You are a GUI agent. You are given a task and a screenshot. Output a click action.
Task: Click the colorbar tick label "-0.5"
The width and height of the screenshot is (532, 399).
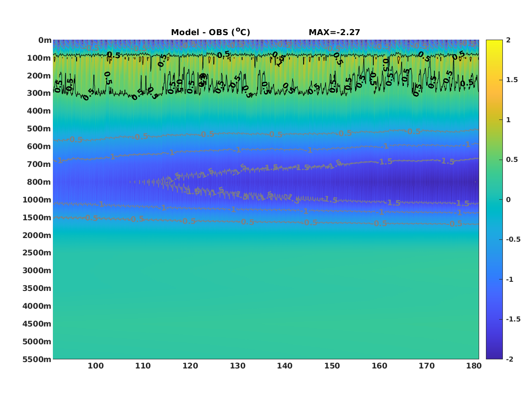(x=513, y=239)
